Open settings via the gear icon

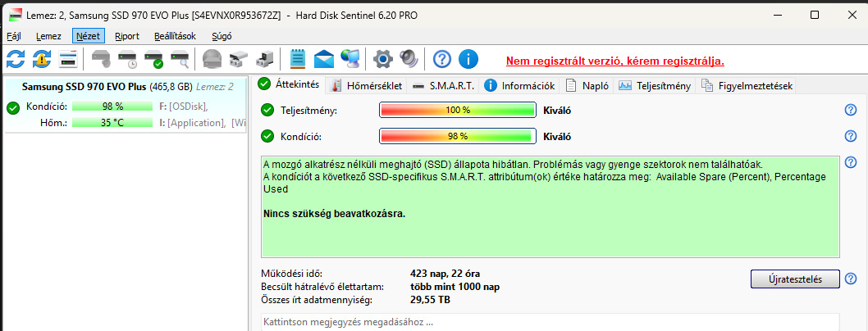(383, 58)
